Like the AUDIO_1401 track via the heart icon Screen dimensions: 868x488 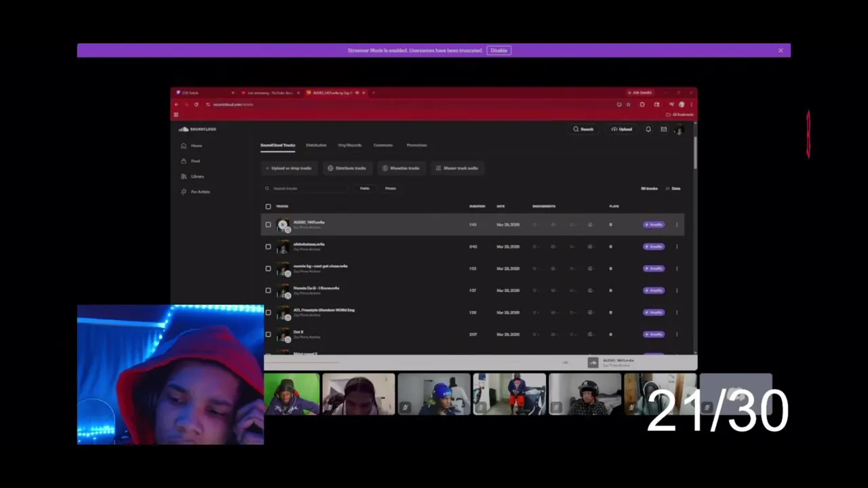click(534, 224)
